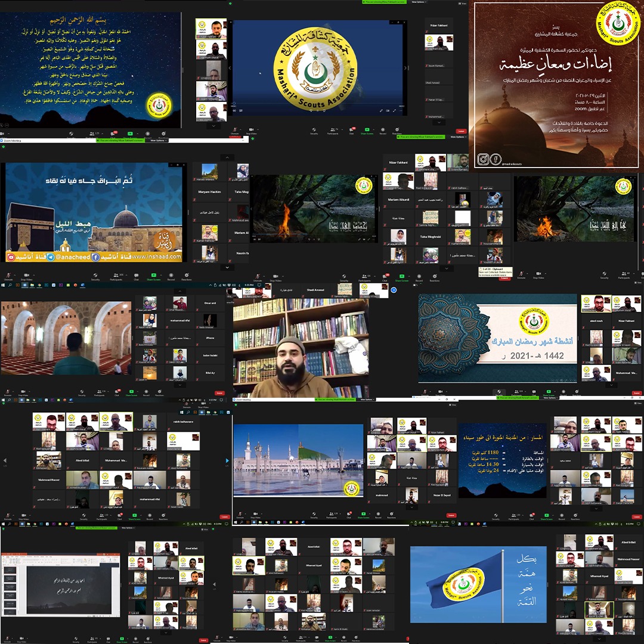Toggle Unmute microphone below the Mashari logo video
Screen dimensions: 644x644
(x=234, y=129)
